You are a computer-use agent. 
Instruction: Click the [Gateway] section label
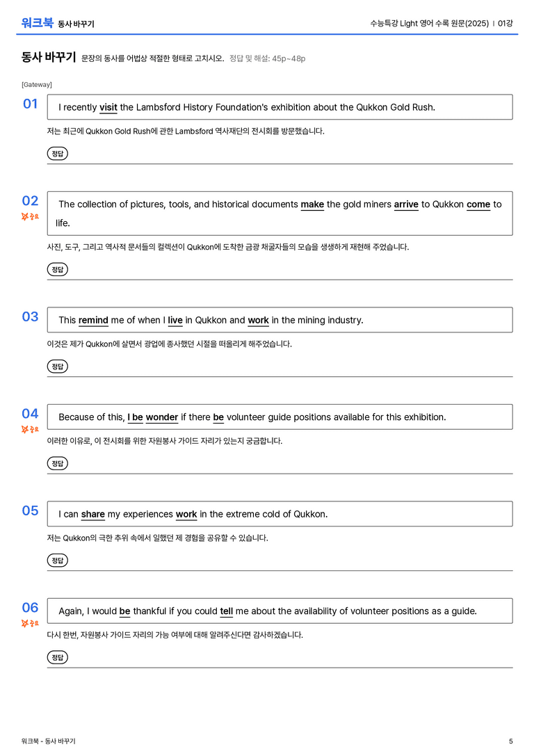tap(37, 85)
